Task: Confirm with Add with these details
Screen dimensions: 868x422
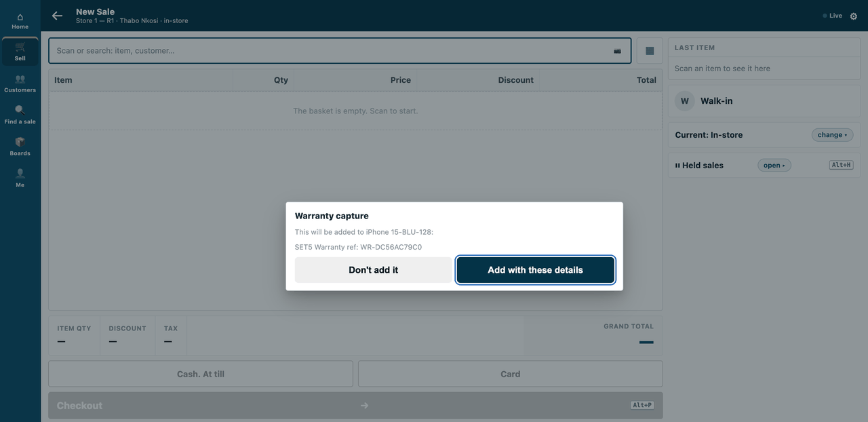Action: [x=536, y=270]
